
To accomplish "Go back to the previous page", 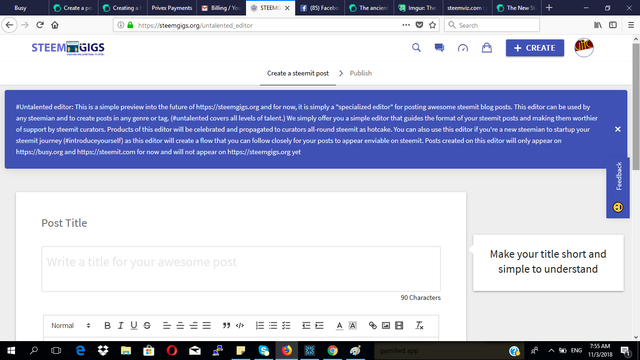I will [10, 25].
